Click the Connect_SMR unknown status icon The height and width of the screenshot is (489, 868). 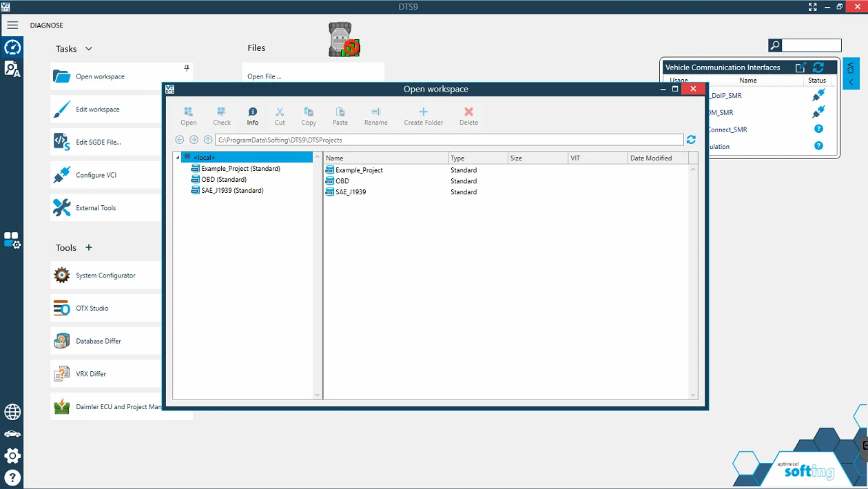818,129
